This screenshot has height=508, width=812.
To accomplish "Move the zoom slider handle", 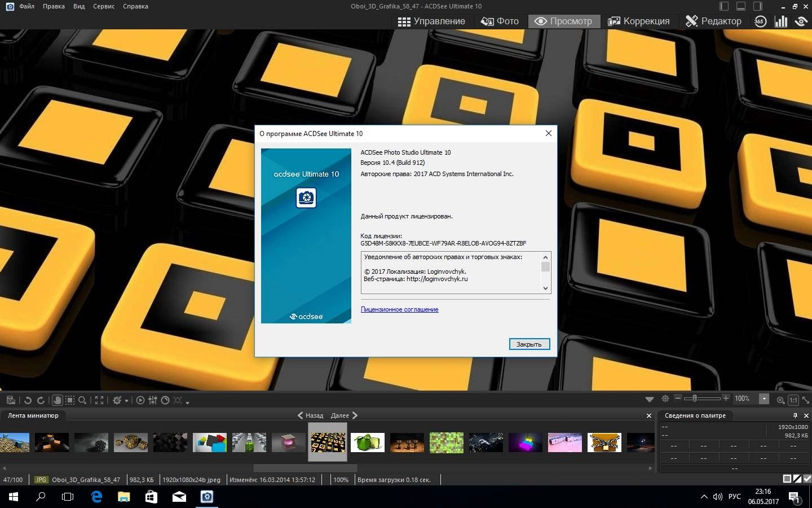I will tap(695, 398).
